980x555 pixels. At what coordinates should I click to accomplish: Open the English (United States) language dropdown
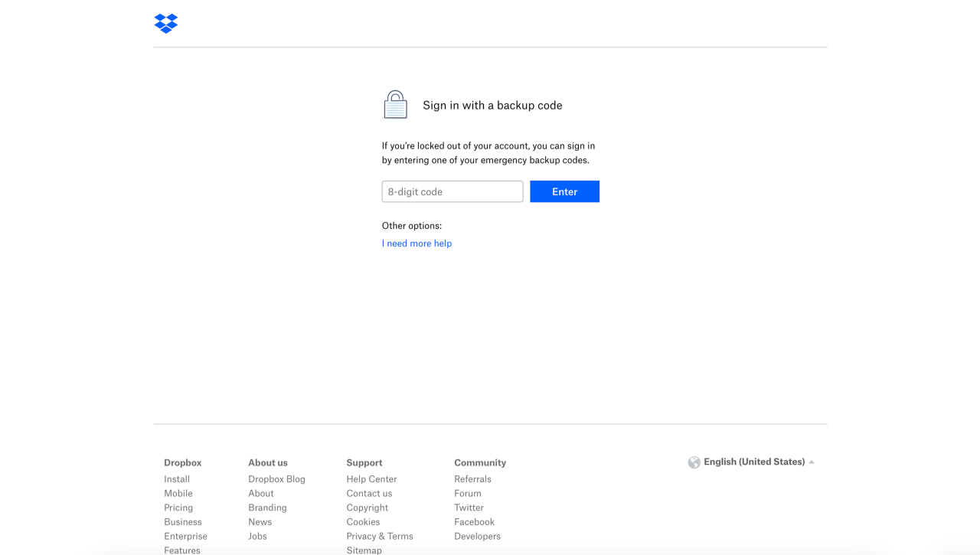tap(754, 462)
